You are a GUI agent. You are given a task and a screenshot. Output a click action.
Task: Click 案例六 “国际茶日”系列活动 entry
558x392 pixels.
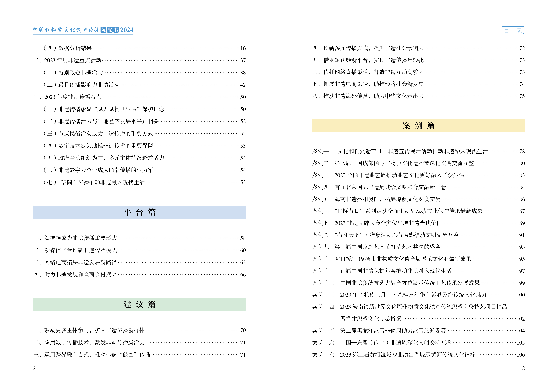click(x=419, y=211)
